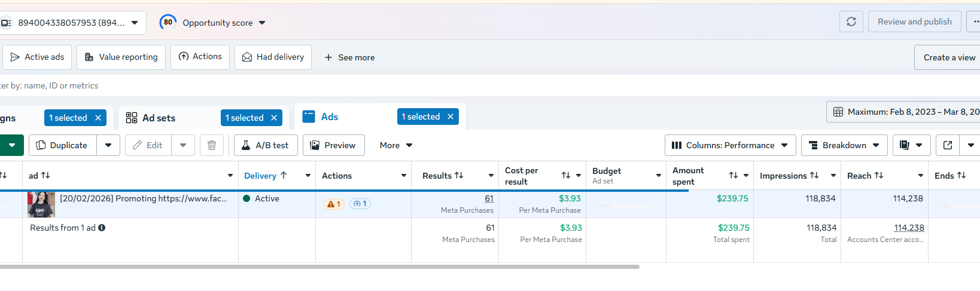Expand the Duplicate options arrow

point(108,145)
